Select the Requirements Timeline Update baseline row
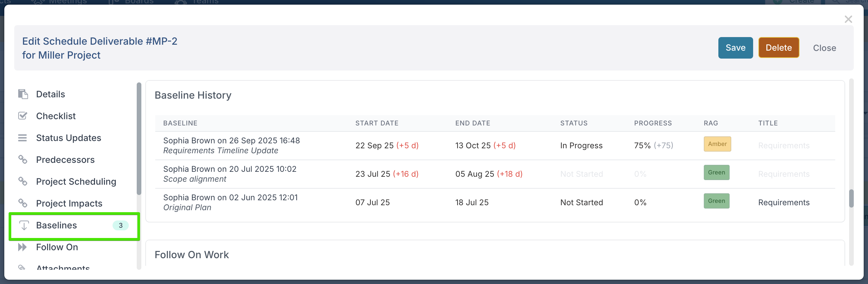The image size is (868, 284). 231,145
